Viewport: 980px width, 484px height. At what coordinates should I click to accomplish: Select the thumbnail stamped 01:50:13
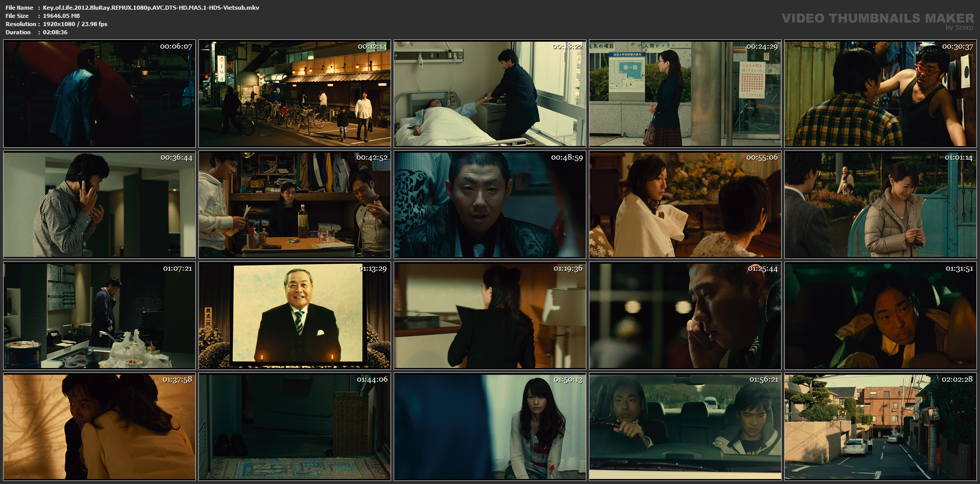pyautogui.click(x=490, y=427)
